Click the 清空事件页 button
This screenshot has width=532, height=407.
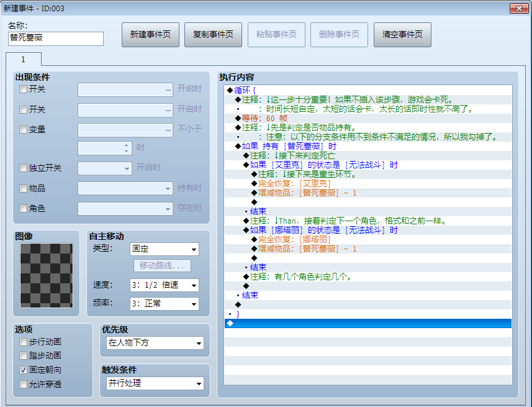pyautogui.click(x=402, y=35)
